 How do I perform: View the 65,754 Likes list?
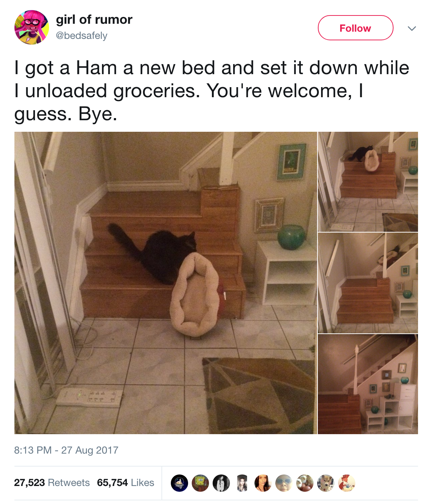126,483
